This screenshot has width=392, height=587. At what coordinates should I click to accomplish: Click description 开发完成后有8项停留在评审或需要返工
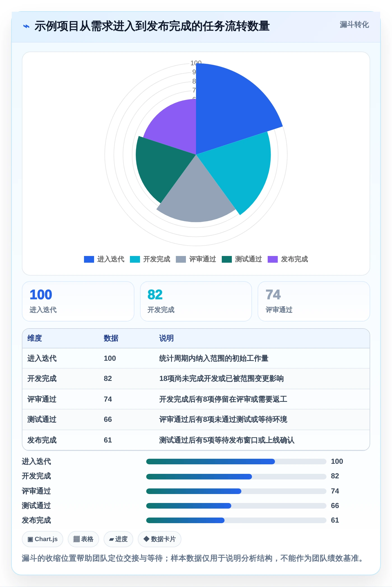(x=223, y=399)
